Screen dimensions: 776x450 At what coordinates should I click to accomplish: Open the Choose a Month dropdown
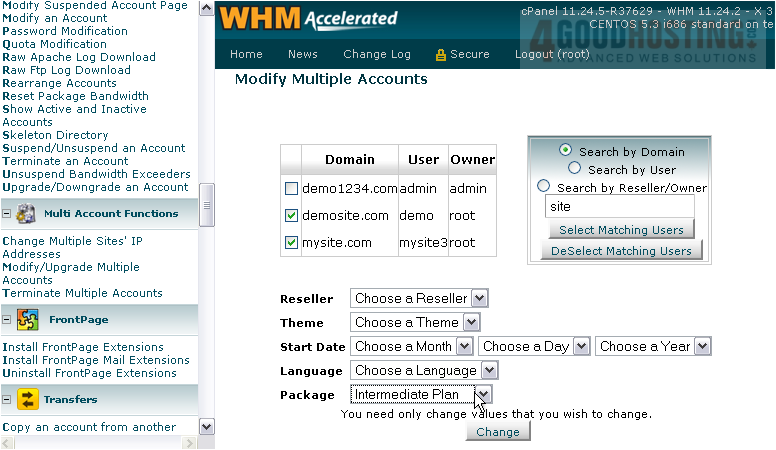click(411, 346)
